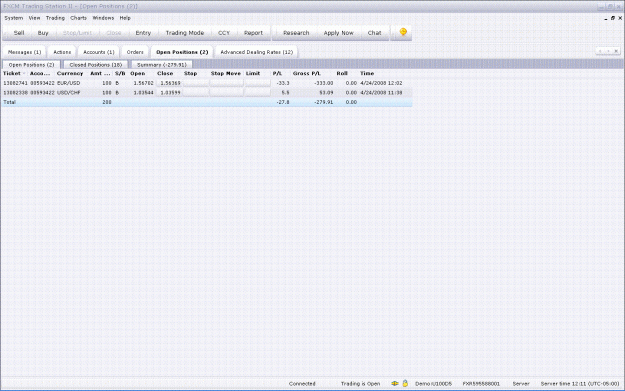Restore the child window in menu bar

pyautogui.click(x=613, y=18)
